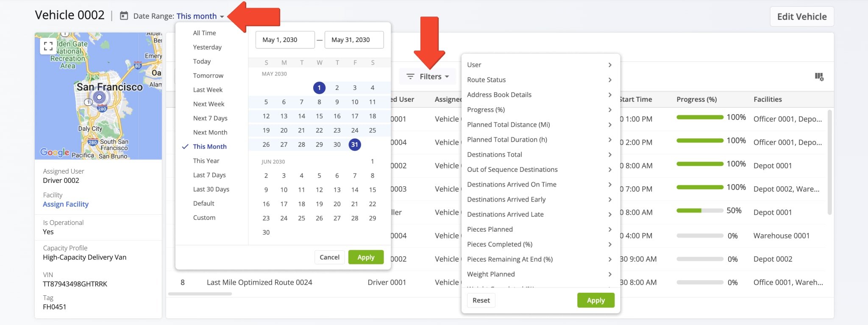This screenshot has height=325, width=868.
Task: Choose the This Year preset
Action: click(206, 161)
